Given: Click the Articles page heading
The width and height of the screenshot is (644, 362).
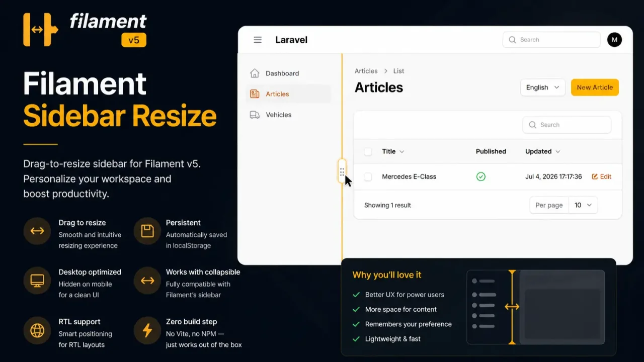Looking at the screenshot, I should [x=379, y=87].
